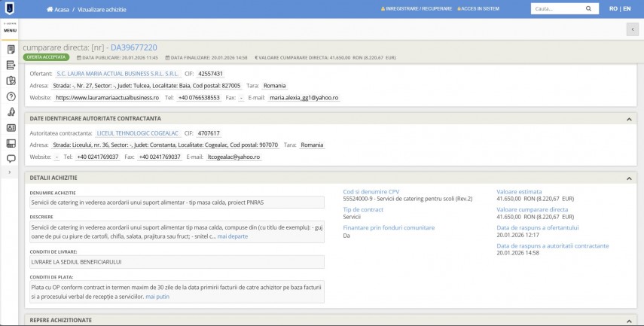Click the list-with-arrow icon in sidebar
The height and width of the screenshot is (326, 644).
point(11,65)
